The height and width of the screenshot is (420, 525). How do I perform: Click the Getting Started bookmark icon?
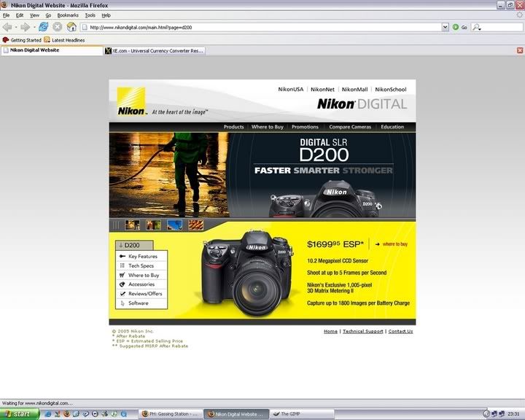coord(6,40)
